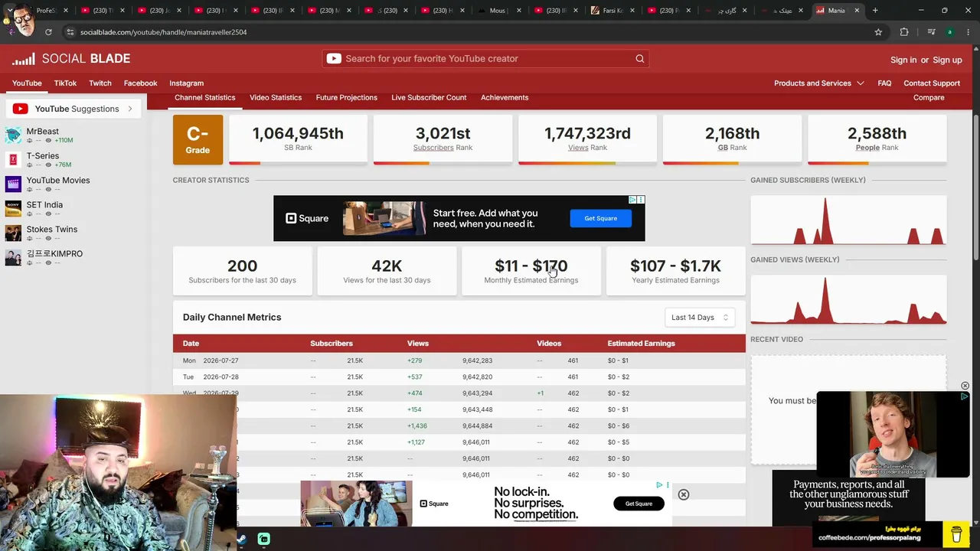Open a new browser tab

875,11
